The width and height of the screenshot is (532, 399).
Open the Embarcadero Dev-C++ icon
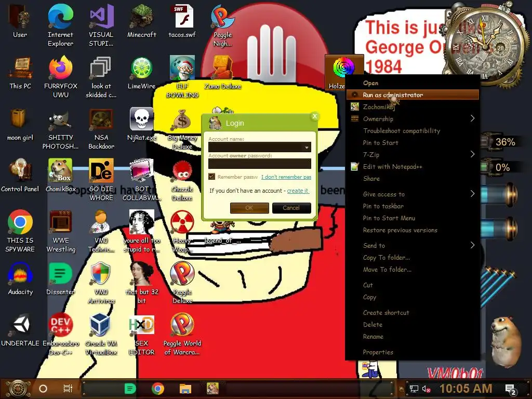pos(61,334)
